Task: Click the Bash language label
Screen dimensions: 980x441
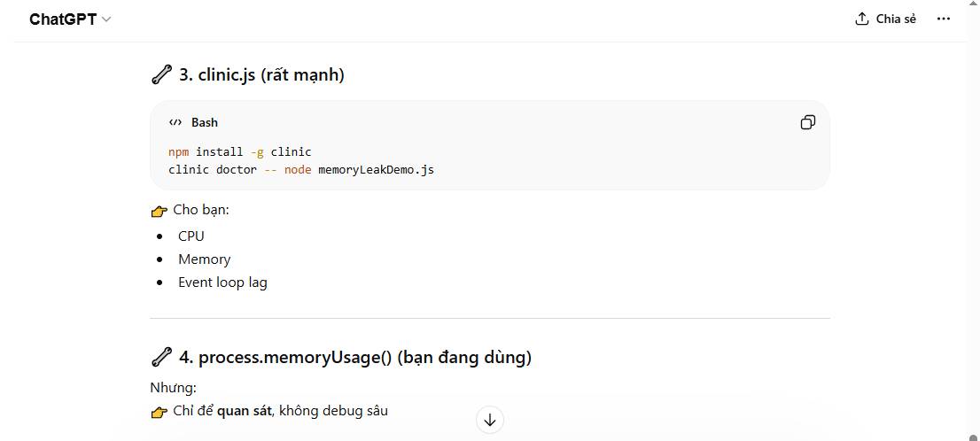Action: pyautogui.click(x=205, y=122)
